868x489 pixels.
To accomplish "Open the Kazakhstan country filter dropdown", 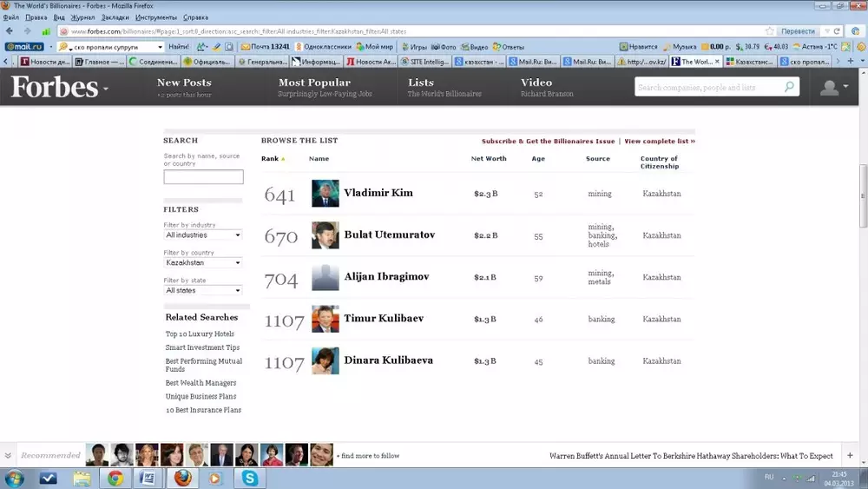I will (x=203, y=262).
